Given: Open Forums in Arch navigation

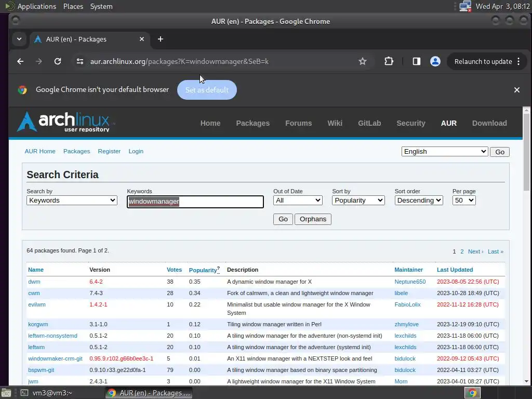Looking at the screenshot, I should point(299,123).
